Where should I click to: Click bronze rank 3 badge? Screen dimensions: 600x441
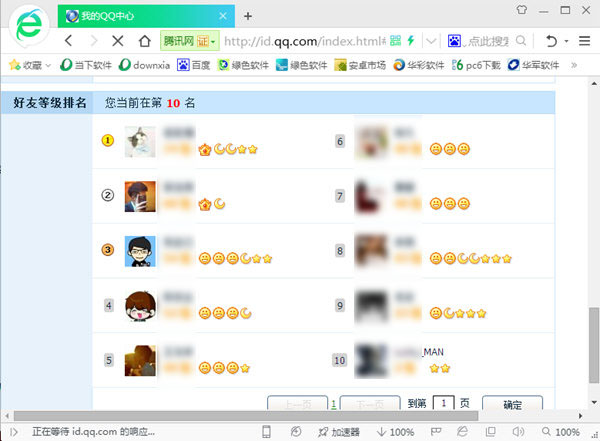tap(108, 250)
